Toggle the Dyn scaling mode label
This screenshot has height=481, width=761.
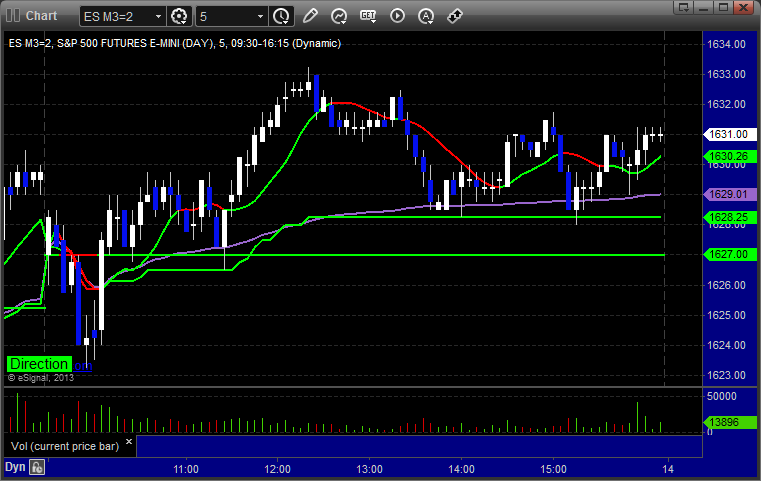pos(15,467)
